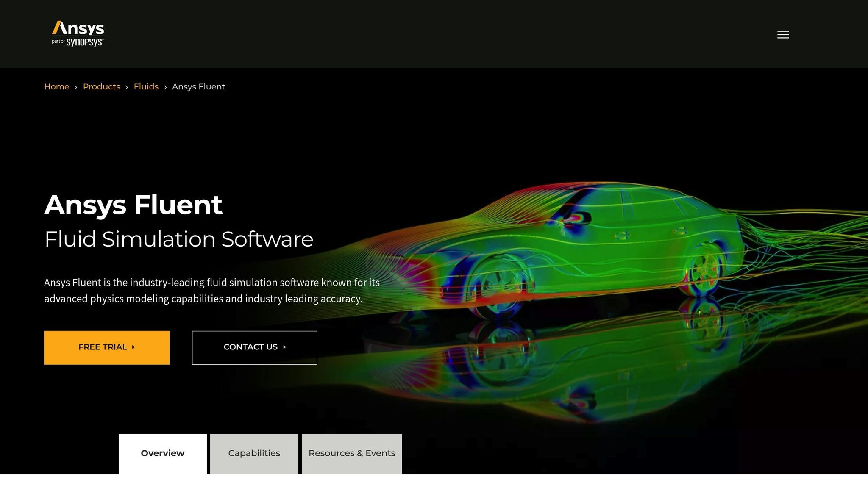Navigate to Home via the breadcrumb
868x488 pixels.
56,86
